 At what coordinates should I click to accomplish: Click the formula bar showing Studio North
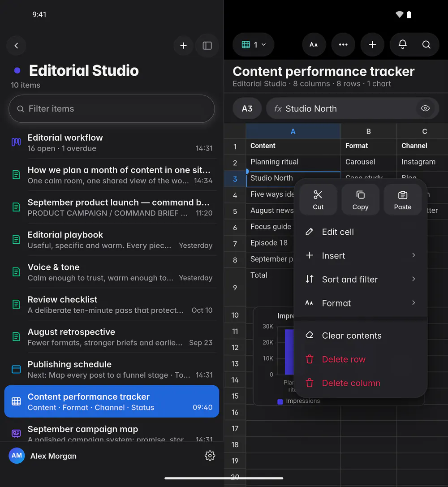[x=353, y=108]
